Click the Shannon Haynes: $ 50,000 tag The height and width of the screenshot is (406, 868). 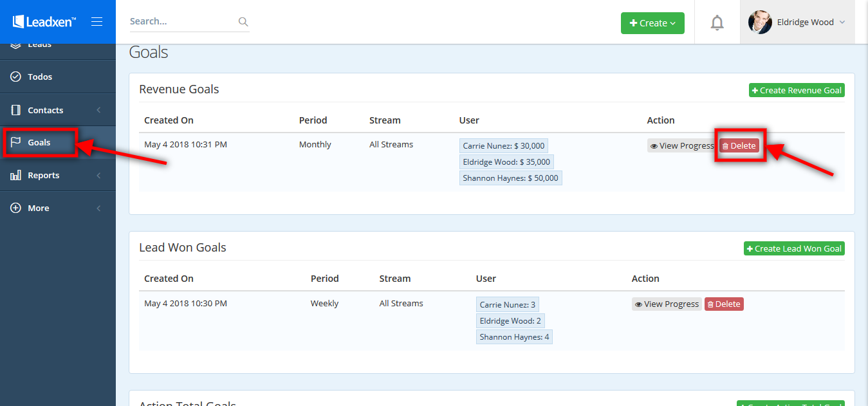click(x=511, y=178)
